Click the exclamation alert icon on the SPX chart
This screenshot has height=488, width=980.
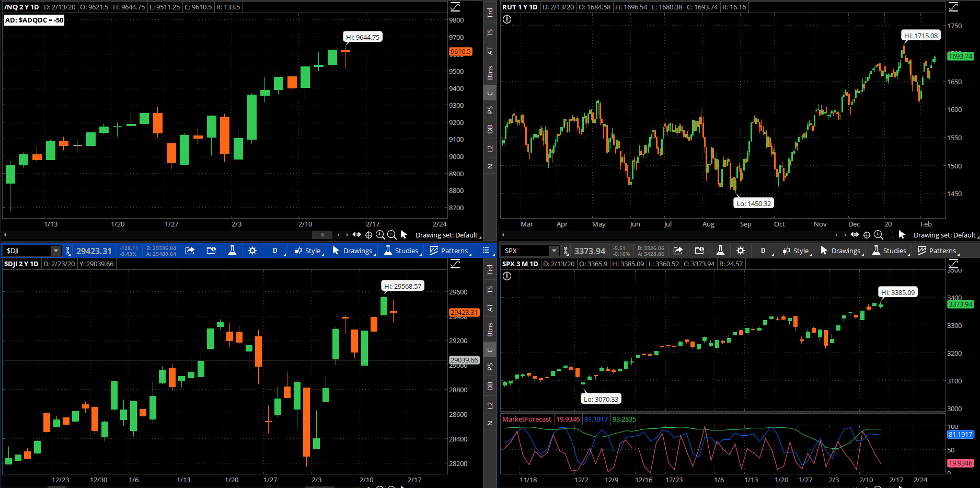tap(507, 276)
